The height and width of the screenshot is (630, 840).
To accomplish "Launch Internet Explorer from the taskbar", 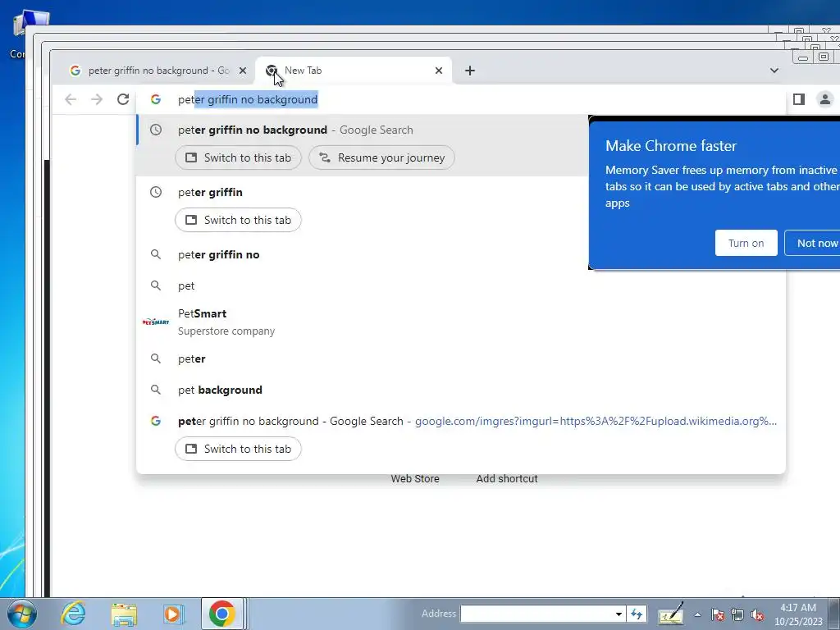I will (x=73, y=614).
